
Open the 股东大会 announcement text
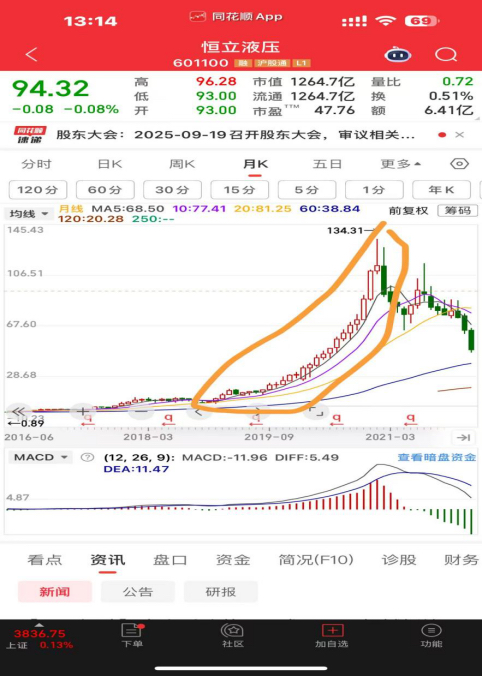(x=235, y=135)
